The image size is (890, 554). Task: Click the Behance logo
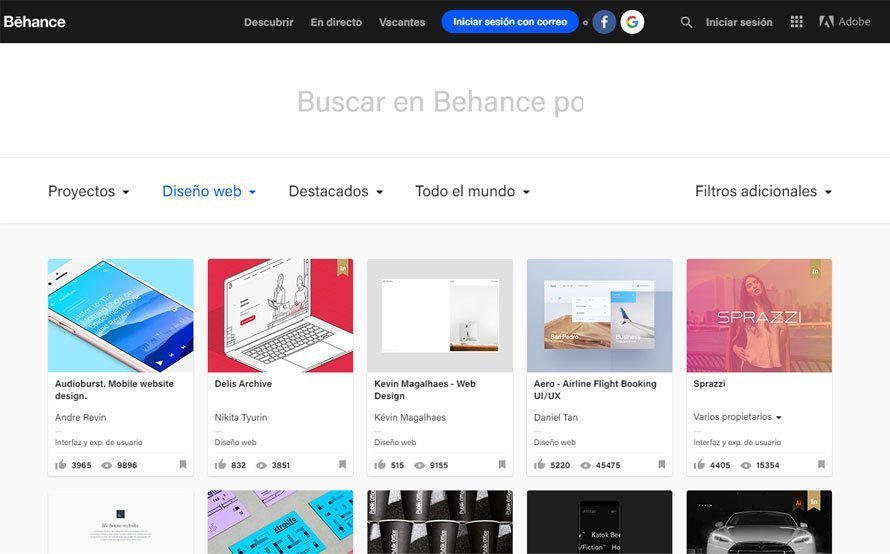tap(35, 22)
